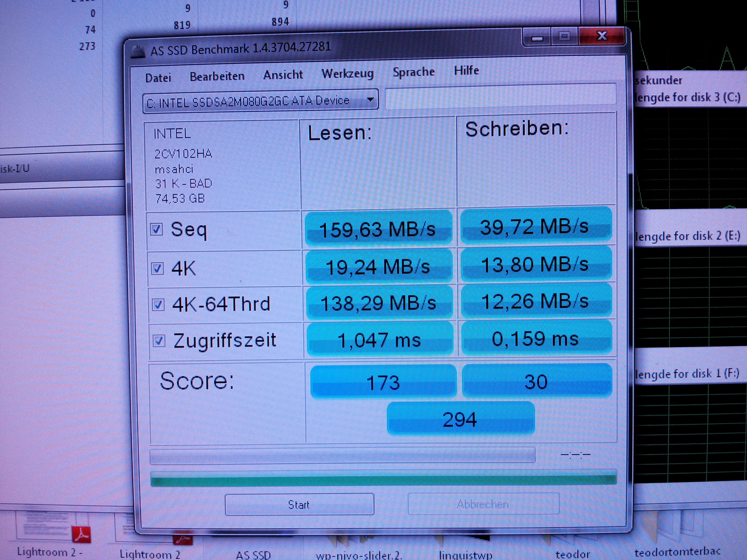
Task: Click the capacity text 74,53 GB
Action: point(180,199)
